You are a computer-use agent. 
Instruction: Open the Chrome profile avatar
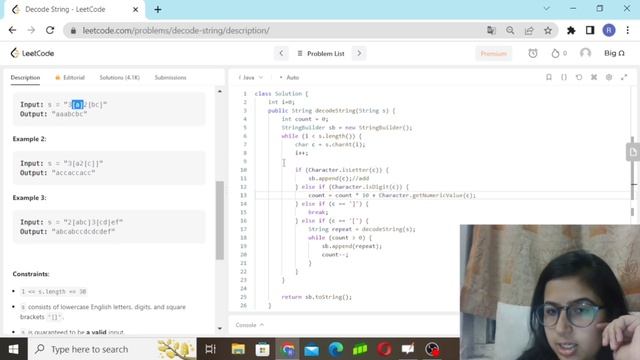(609, 30)
